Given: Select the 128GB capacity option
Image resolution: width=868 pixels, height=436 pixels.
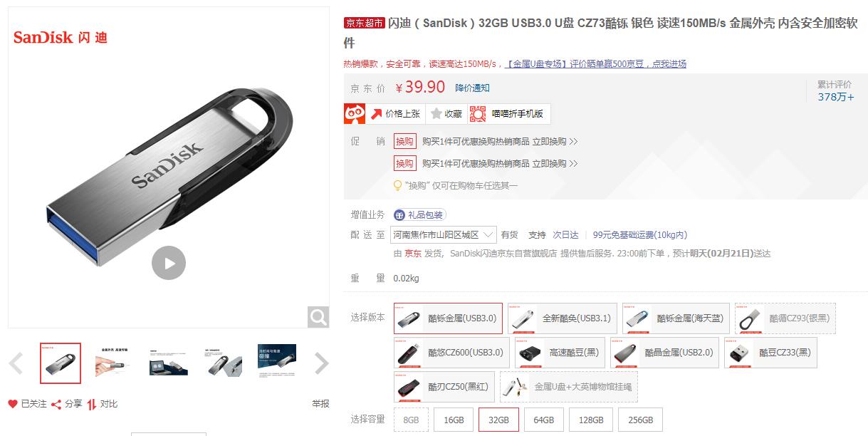Looking at the screenshot, I should pos(591,420).
